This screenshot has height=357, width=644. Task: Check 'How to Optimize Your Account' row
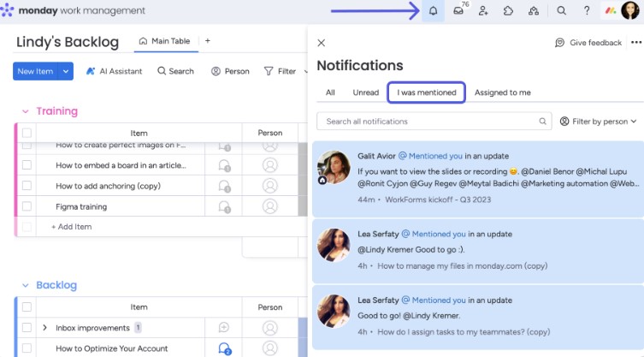[x=27, y=348]
